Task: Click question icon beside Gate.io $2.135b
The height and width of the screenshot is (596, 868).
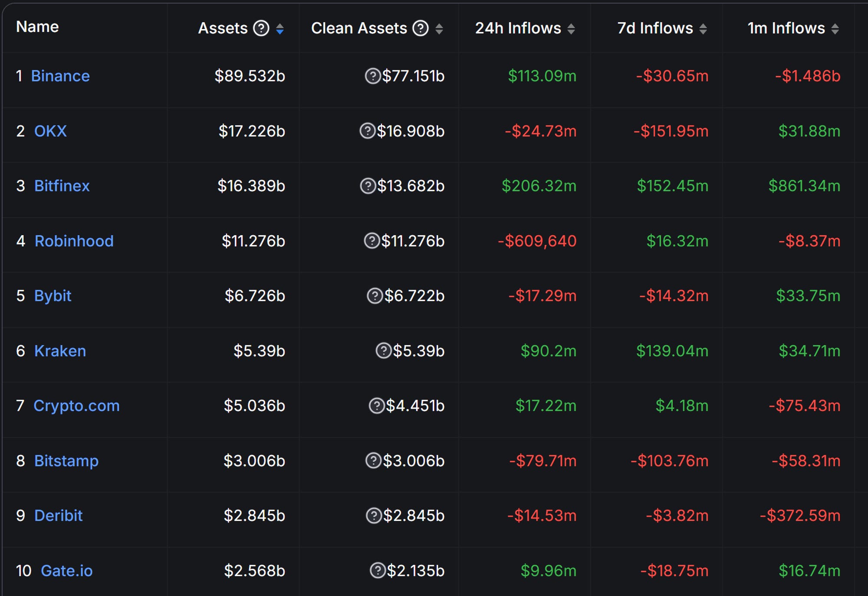Action: pos(377,570)
